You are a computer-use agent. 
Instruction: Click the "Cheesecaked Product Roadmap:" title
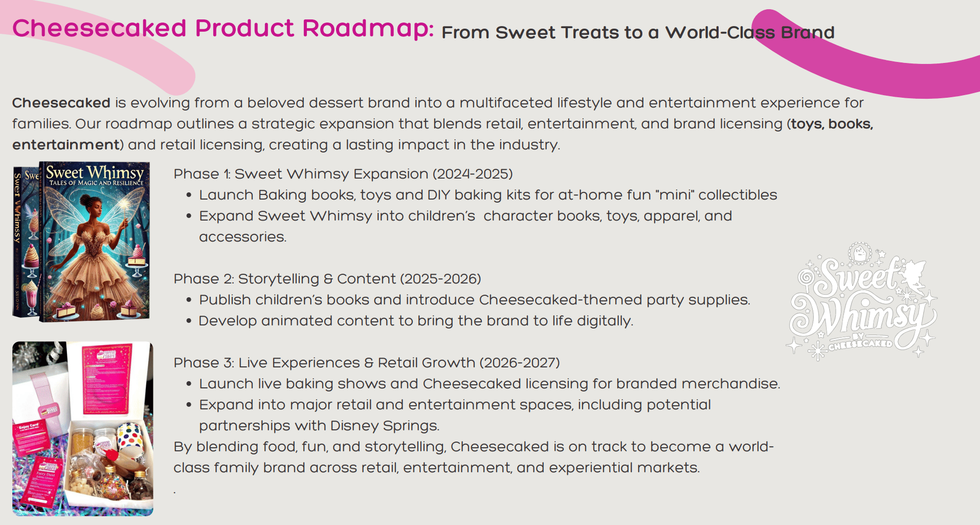click(222, 29)
